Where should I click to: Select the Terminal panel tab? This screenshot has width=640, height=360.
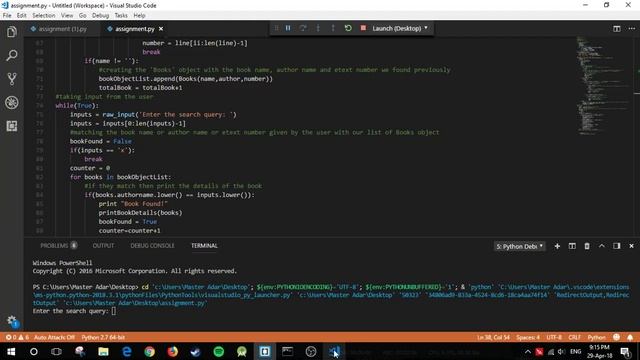click(204, 246)
